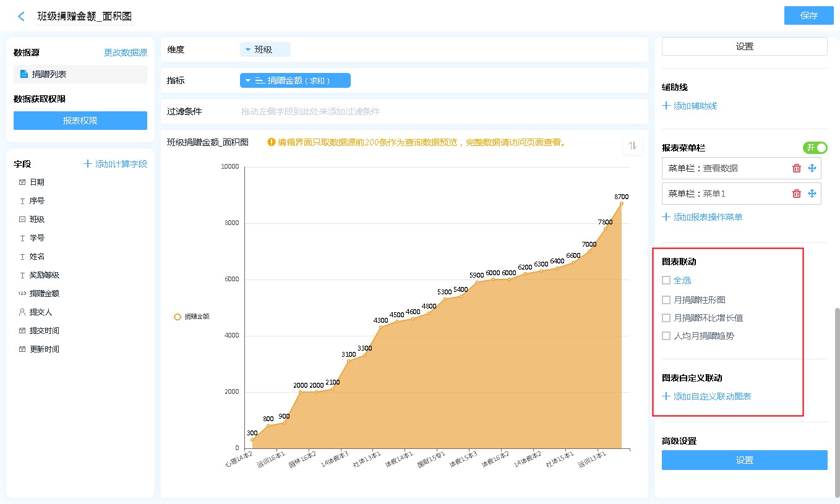Delete the 查看数据 menu bar item
Viewport: 840px width, 504px height.
797,168
